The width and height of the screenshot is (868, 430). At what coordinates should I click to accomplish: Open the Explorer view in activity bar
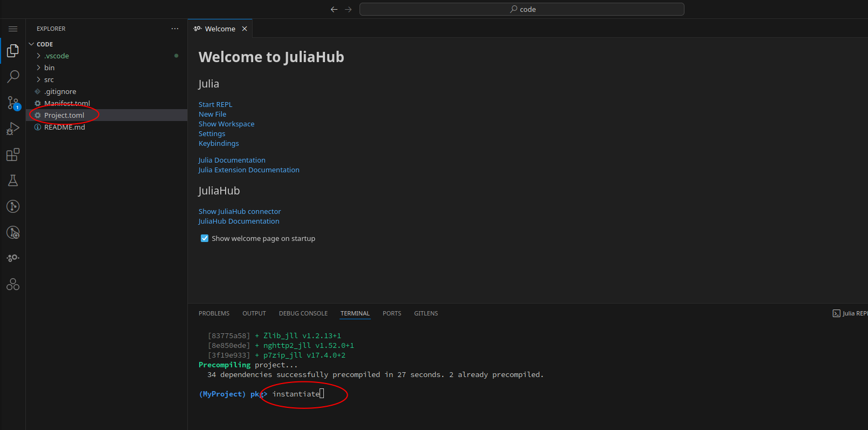[13, 51]
